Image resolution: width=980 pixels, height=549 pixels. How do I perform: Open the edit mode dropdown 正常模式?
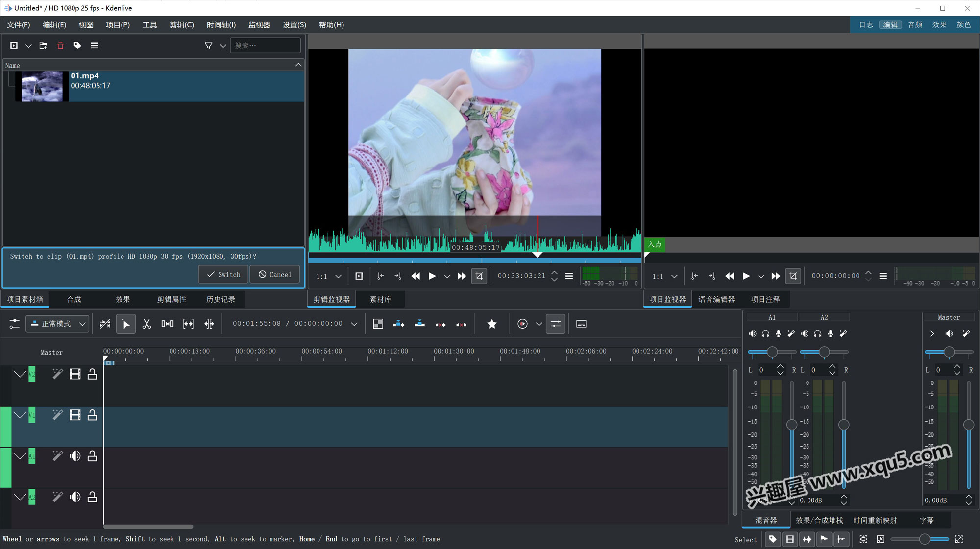point(58,324)
